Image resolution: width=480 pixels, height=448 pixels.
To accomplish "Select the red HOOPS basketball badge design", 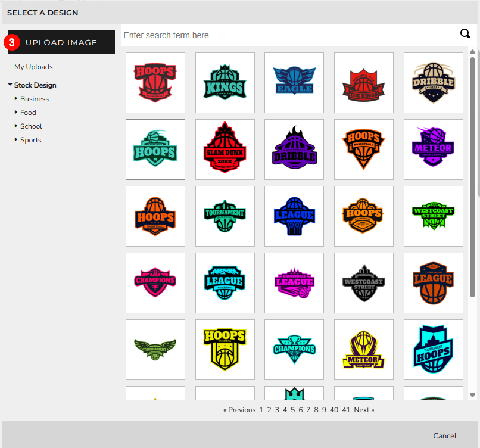I will [x=155, y=83].
